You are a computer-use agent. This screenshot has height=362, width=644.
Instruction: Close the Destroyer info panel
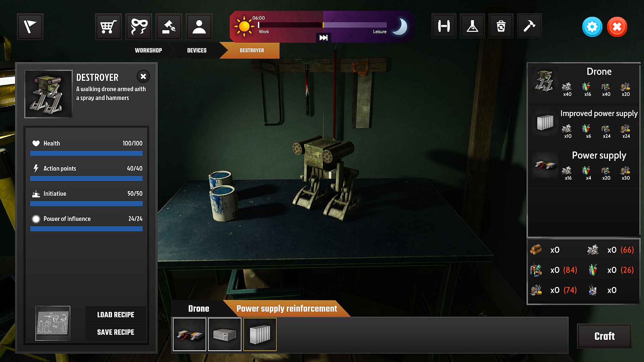click(143, 76)
